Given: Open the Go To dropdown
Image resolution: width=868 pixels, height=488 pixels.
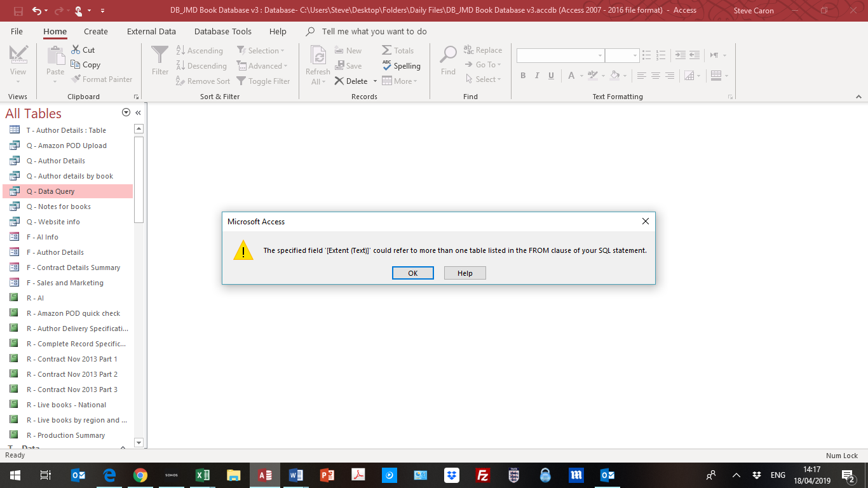Looking at the screenshot, I should click(483, 64).
